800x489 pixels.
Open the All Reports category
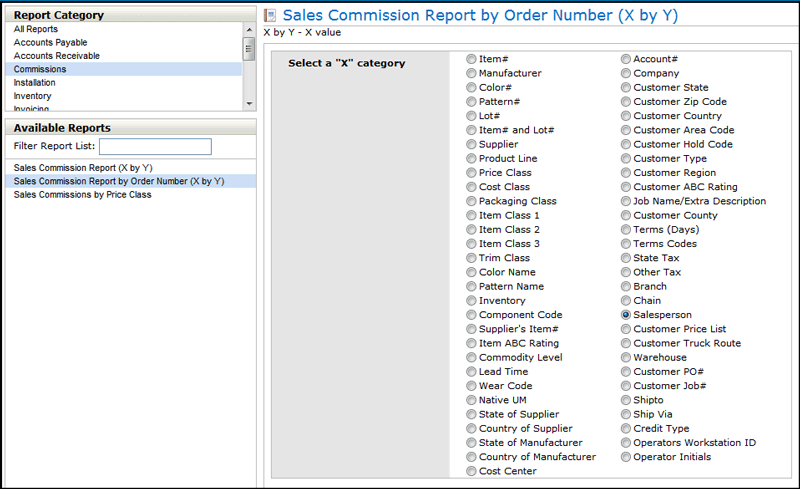point(35,30)
